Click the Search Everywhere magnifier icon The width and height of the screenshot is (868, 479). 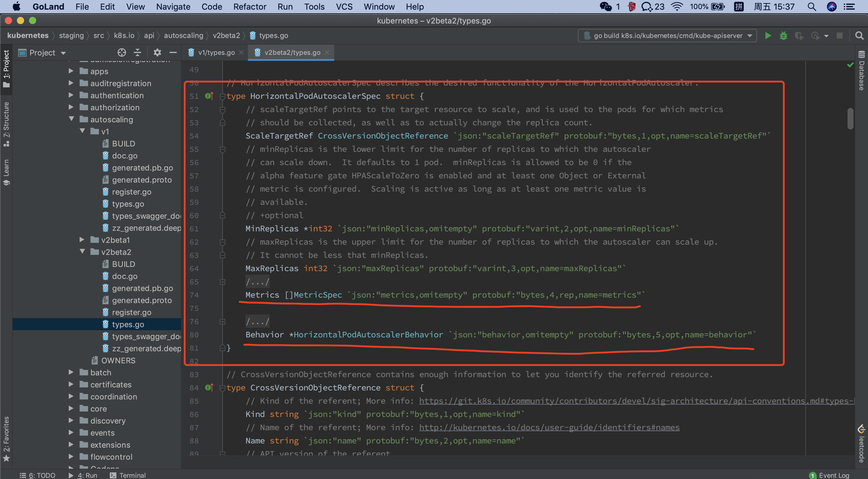[x=859, y=36]
